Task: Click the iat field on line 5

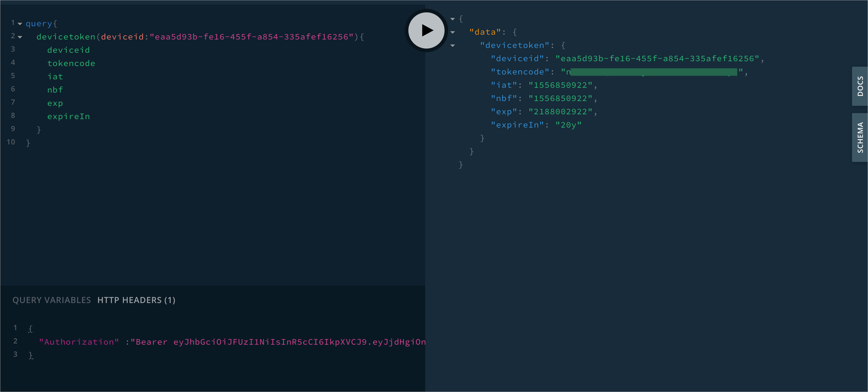Action: tap(55, 77)
